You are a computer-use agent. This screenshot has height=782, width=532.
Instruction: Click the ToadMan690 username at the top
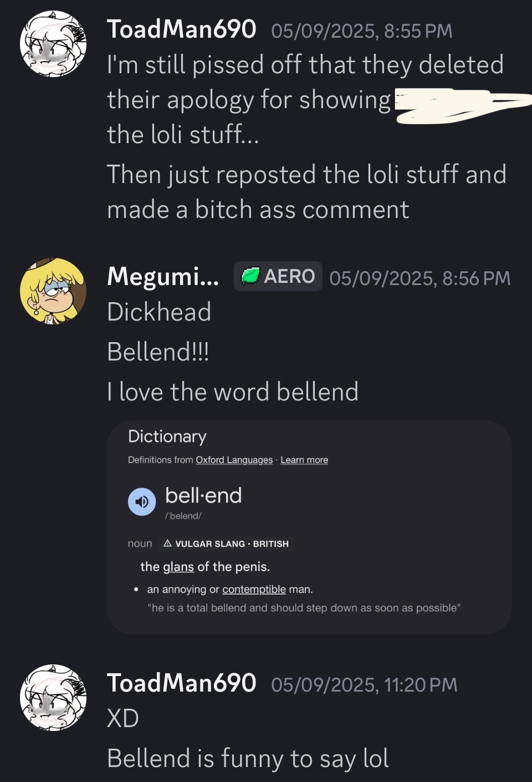pos(181,29)
